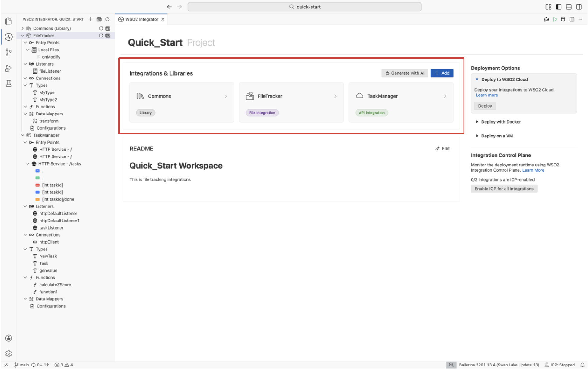Collapse Data Mappers under FileTracker

tap(25, 114)
